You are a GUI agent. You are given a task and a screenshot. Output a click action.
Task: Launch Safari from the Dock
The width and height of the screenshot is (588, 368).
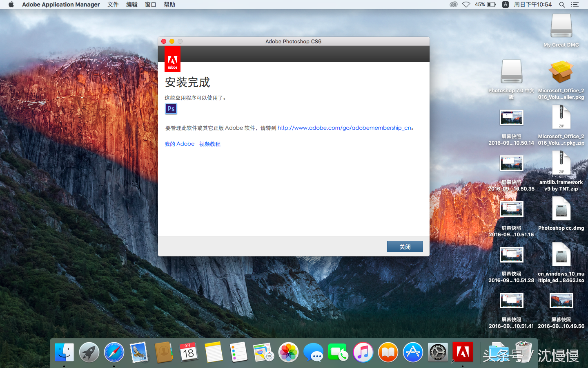[x=114, y=352]
